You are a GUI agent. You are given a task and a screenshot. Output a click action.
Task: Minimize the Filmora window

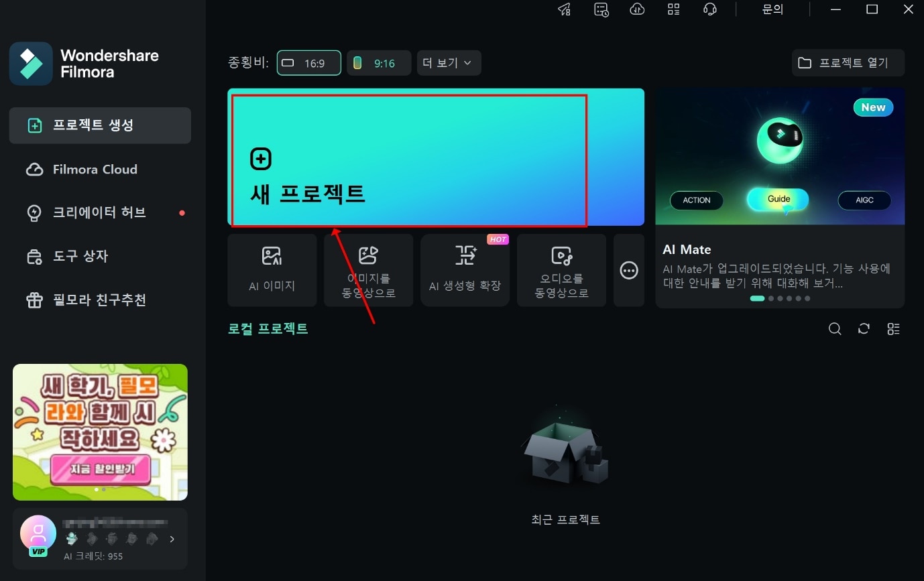835,9
